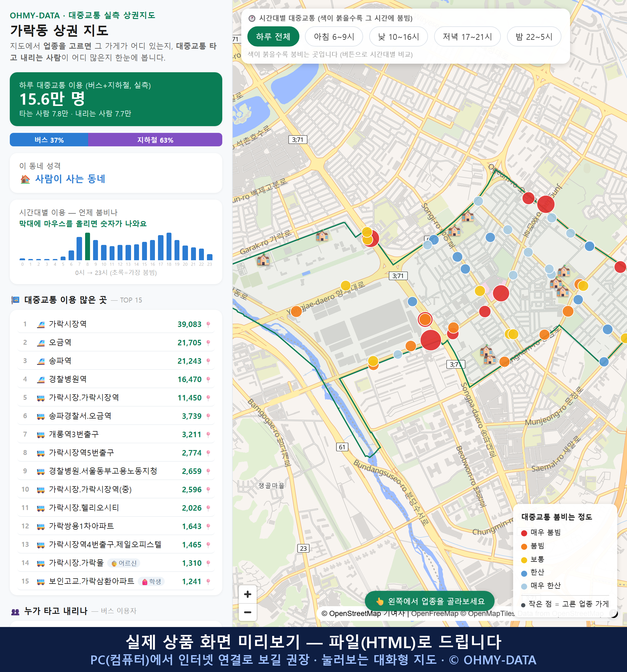Click the pin icon in 개롱역3번출구 row
The image size is (627, 672).
(x=208, y=434)
